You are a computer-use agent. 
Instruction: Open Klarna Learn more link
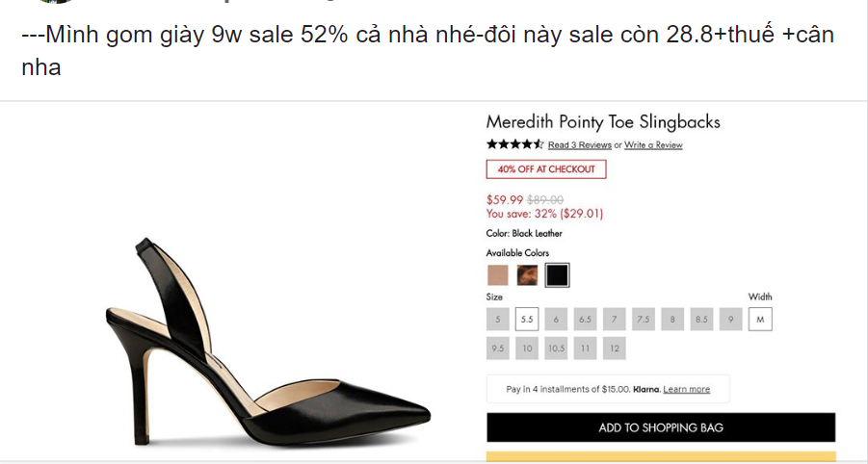point(686,389)
